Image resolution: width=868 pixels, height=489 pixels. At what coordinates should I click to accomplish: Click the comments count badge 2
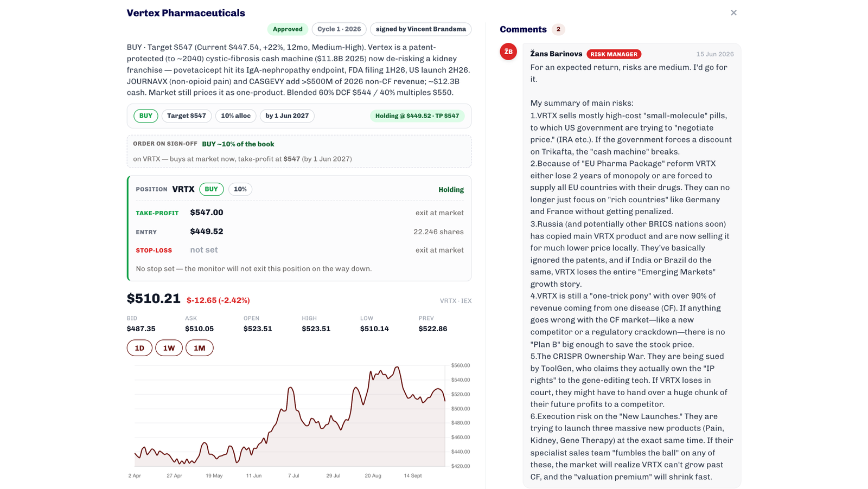(558, 29)
